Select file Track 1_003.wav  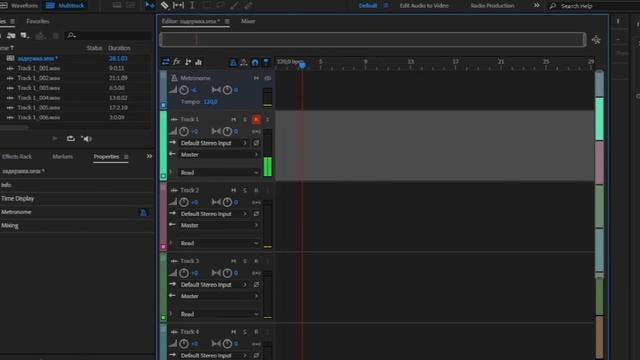point(39,88)
